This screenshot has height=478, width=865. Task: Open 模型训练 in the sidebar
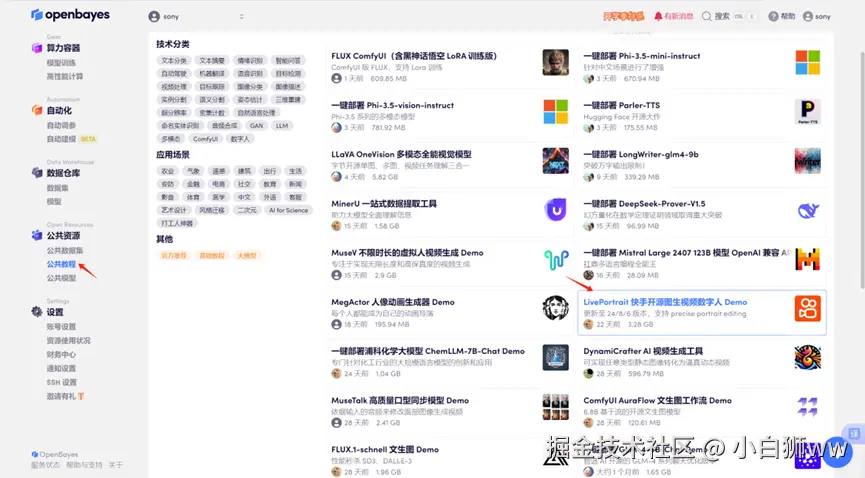[61, 63]
